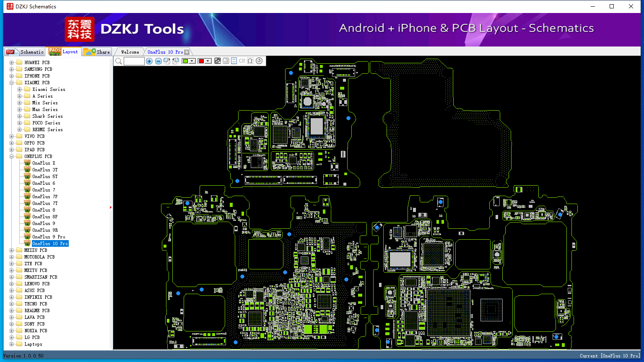Select the MEIZU PCB tree item
This screenshot has width=644, height=362.
(x=36, y=250)
